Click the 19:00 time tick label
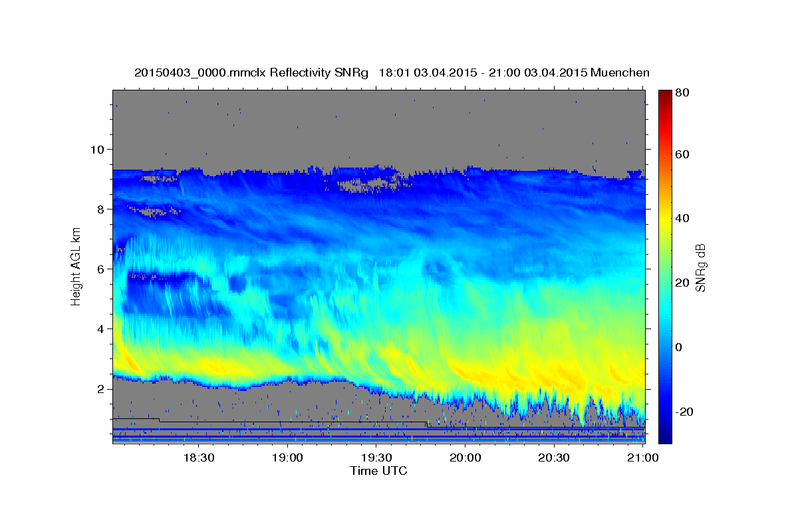The height and width of the screenshot is (532, 798). tap(287, 458)
